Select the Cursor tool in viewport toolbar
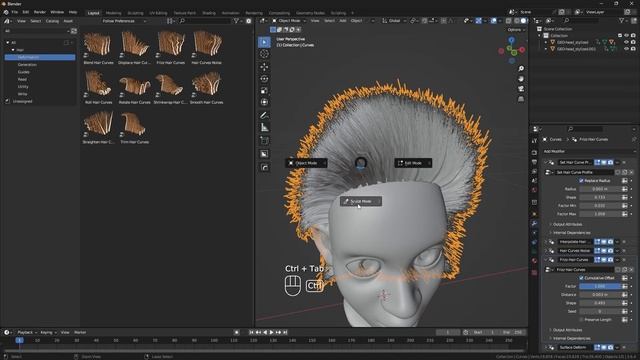 click(264, 54)
